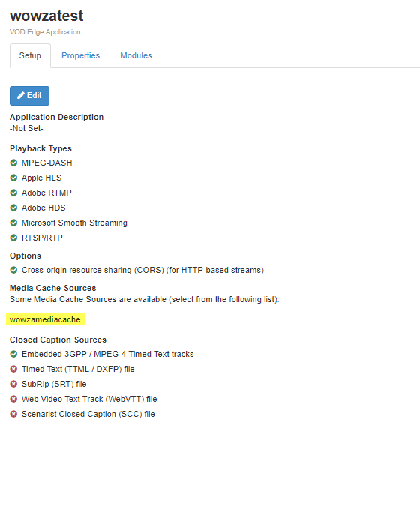Click the green check icon beside Apple HLS
Image resolution: width=420 pixels, height=512 pixels.
point(13,178)
